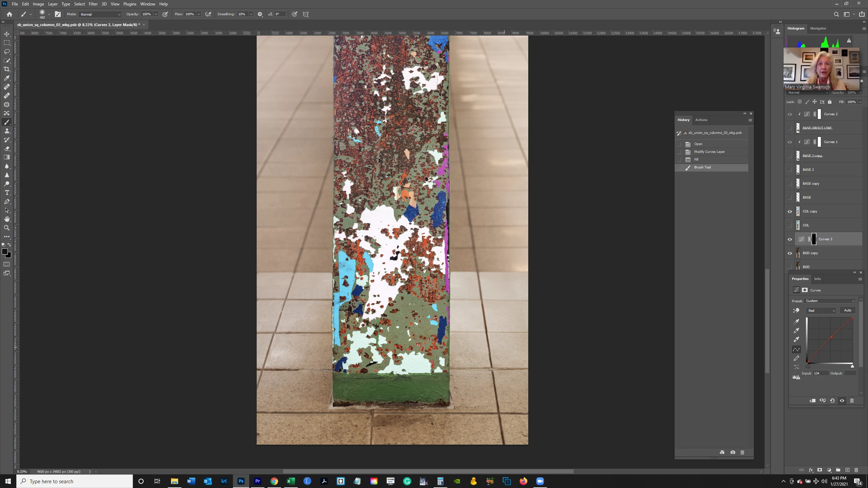Open brush smoothing options gear
The height and width of the screenshot is (488, 868).
260,14
